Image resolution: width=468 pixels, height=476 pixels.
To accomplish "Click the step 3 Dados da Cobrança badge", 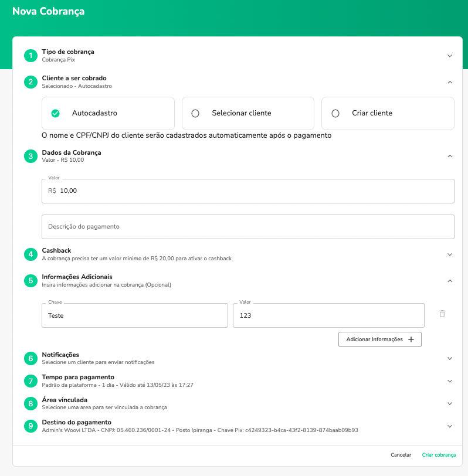I will (x=30, y=157).
